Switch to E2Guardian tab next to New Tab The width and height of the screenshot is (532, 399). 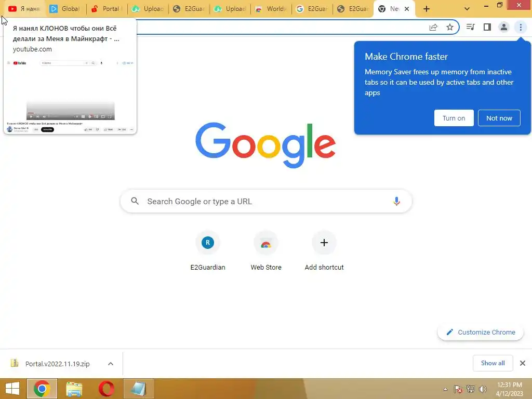click(353, 9)
